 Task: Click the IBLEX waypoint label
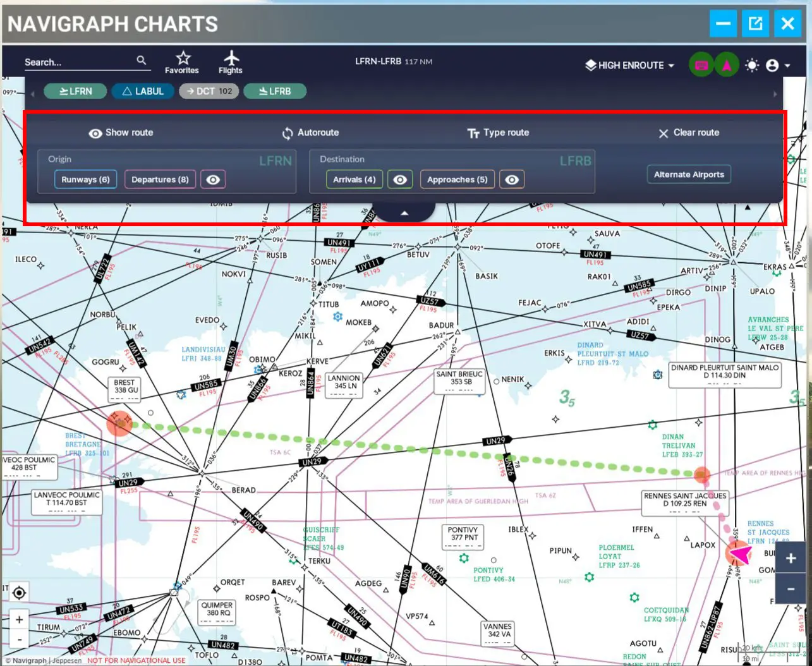pos(518,530)
